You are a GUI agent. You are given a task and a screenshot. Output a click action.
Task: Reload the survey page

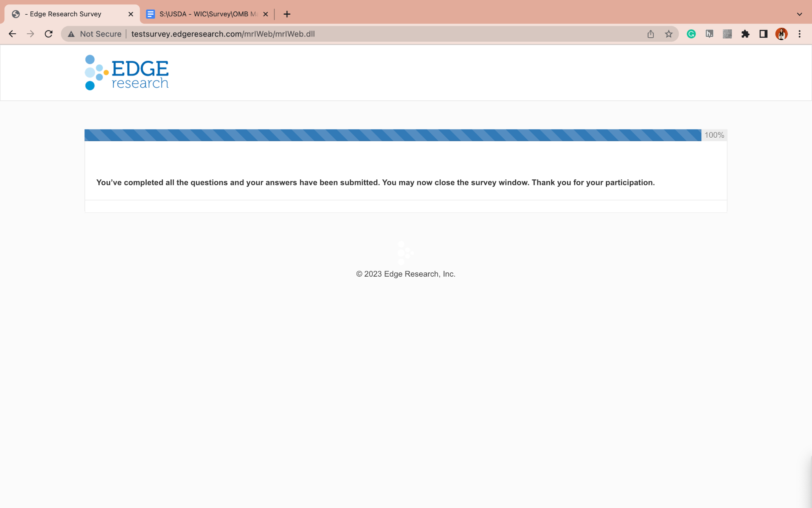point(48,34)
